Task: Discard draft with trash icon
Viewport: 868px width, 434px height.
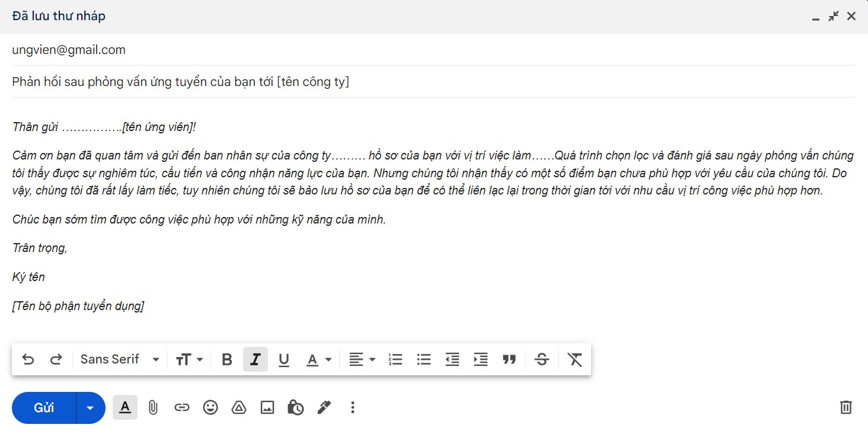Action: click(845, 407)
